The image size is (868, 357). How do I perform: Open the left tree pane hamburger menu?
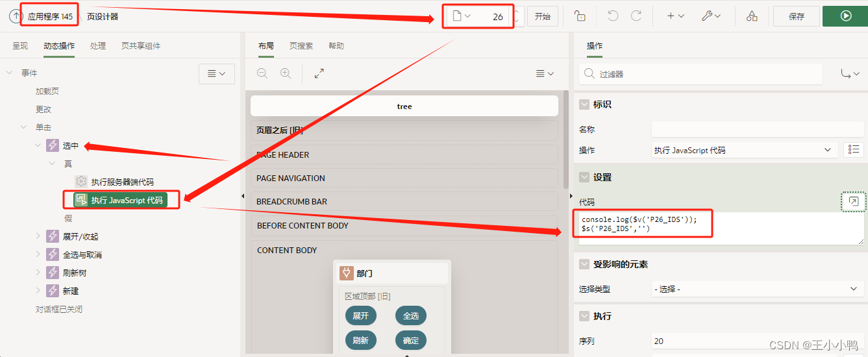(216, 73)
